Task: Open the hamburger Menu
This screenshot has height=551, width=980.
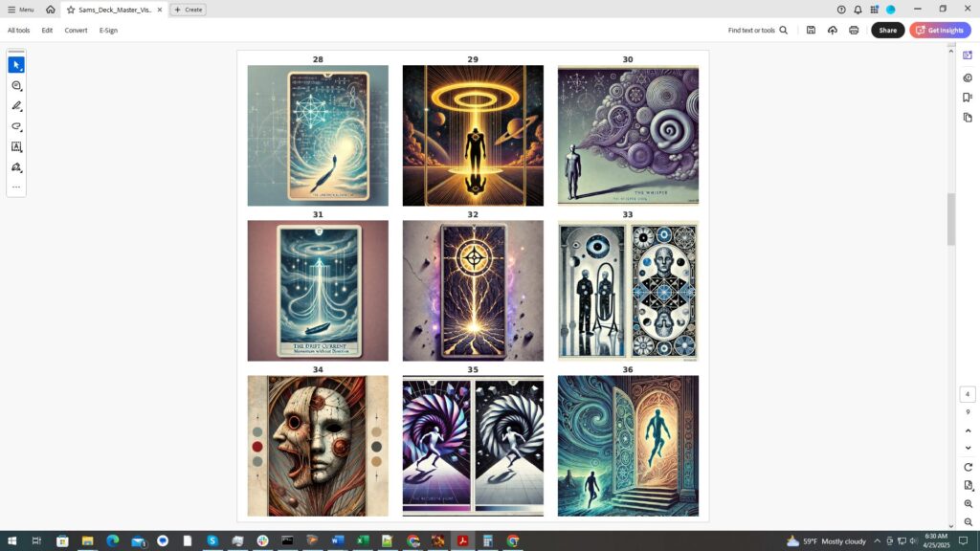Action: 20,10
